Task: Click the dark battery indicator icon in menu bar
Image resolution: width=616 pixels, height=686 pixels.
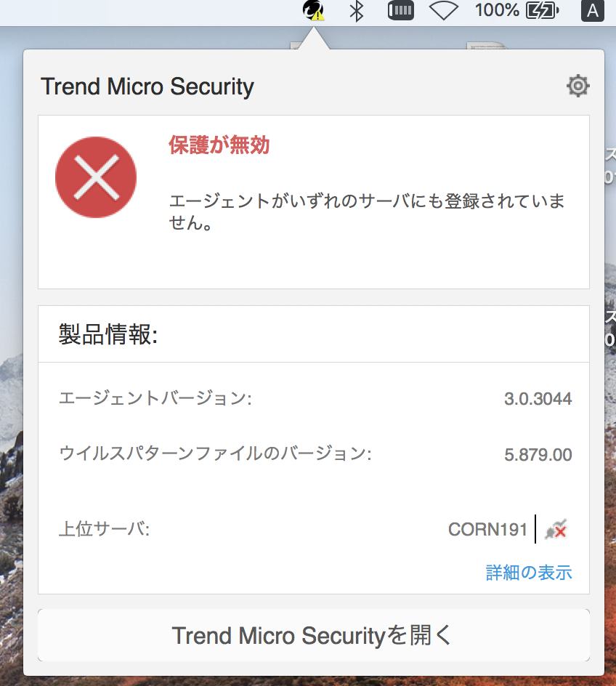Action: pyautogui.click(x=400, y=10)
